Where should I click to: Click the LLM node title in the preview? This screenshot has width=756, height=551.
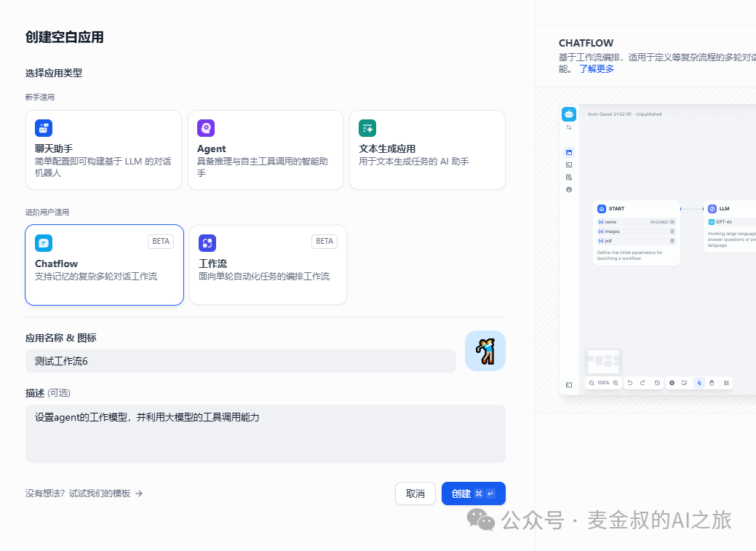point(724,209)
